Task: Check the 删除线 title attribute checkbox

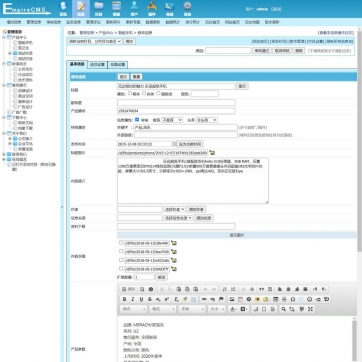Action: click(x=158, y=93)
